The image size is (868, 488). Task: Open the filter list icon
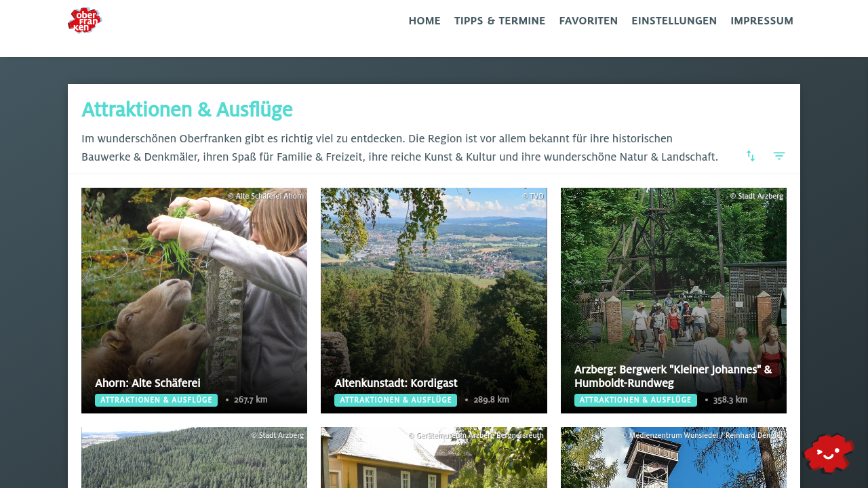click(779, 156)
